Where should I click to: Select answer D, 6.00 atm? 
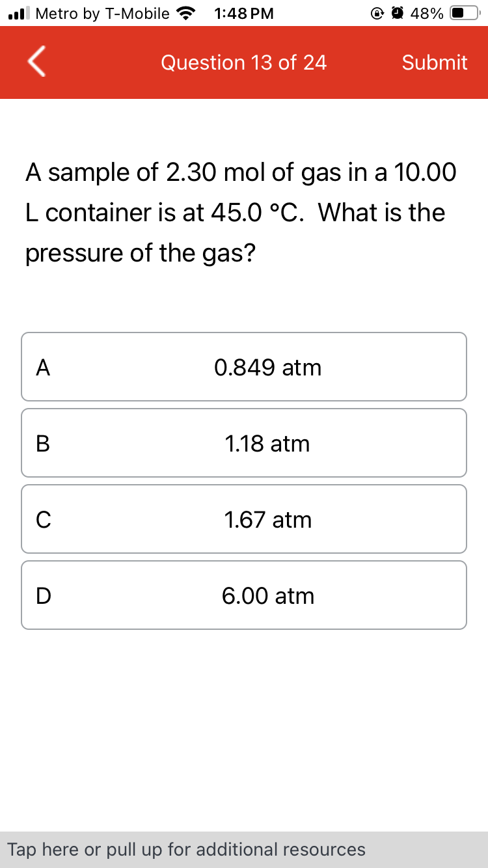click(x=243, y=595)
